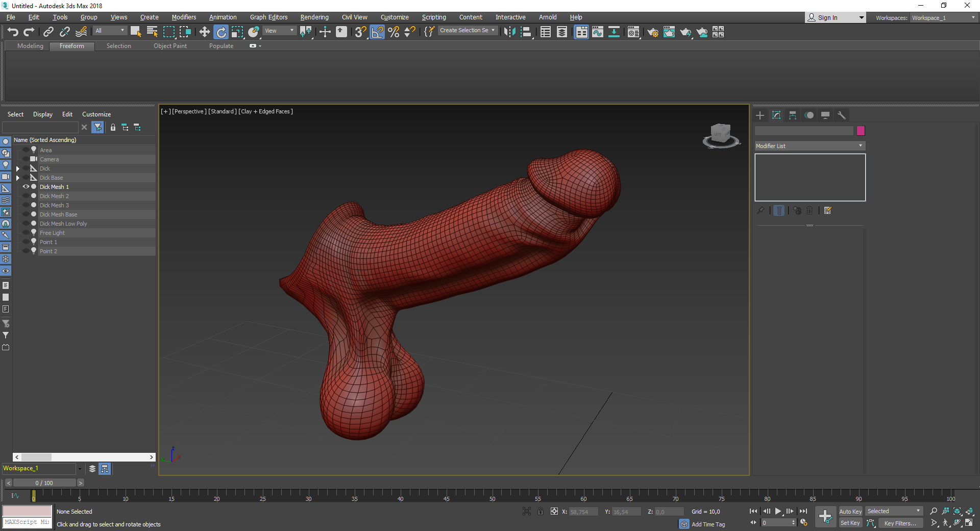Toggle the Angle Snap icon
Viewport: 980px width, 531px height.
pos(377,32)
